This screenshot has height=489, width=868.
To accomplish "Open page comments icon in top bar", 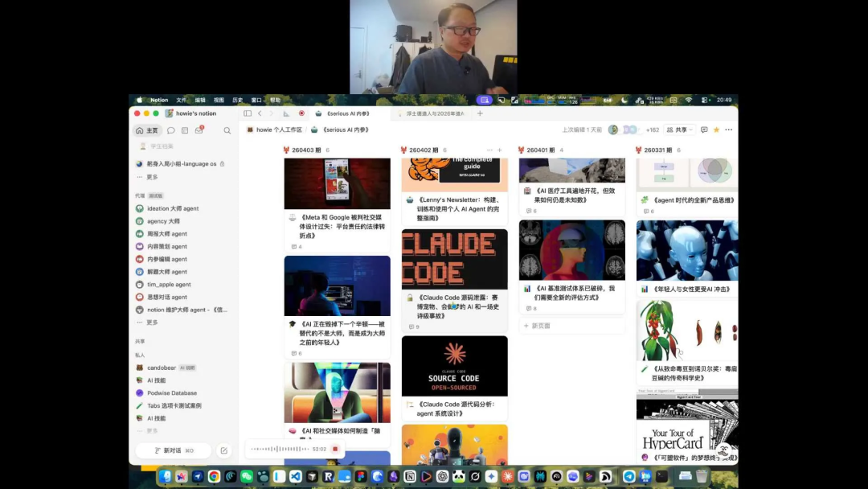I will point(704,129).
